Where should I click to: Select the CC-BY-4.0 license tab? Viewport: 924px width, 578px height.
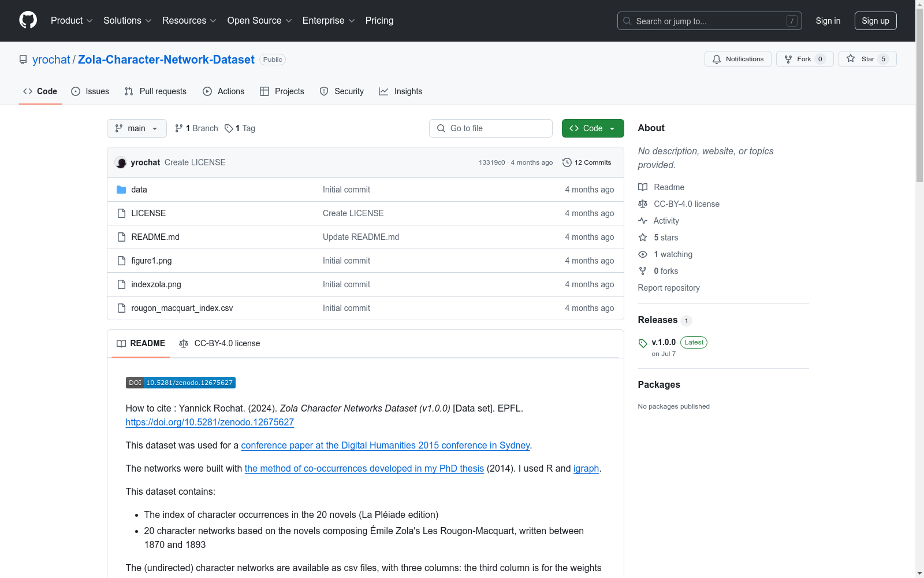click(x=219, y=343)
